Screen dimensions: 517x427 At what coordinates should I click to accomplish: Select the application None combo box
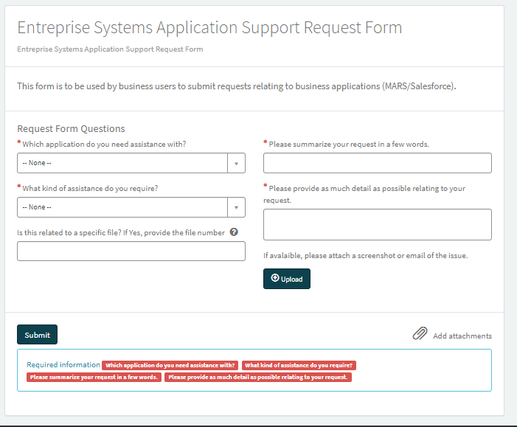(x=131, y=163)
